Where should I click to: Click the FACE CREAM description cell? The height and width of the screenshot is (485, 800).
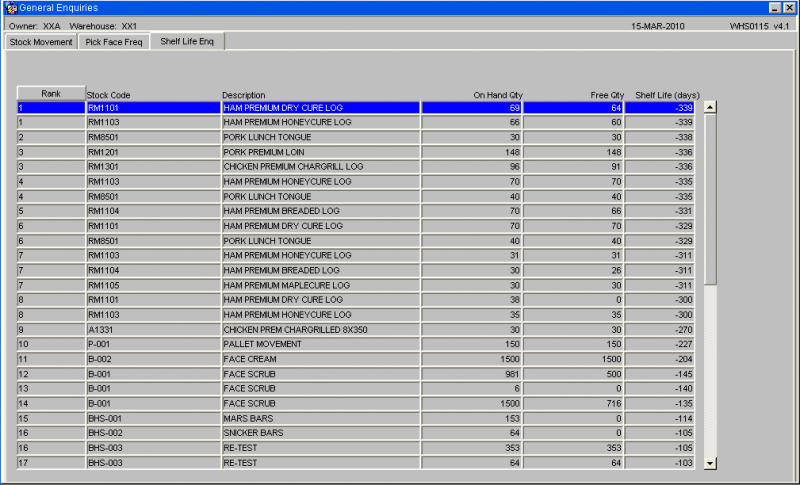[x=321, y=359]
